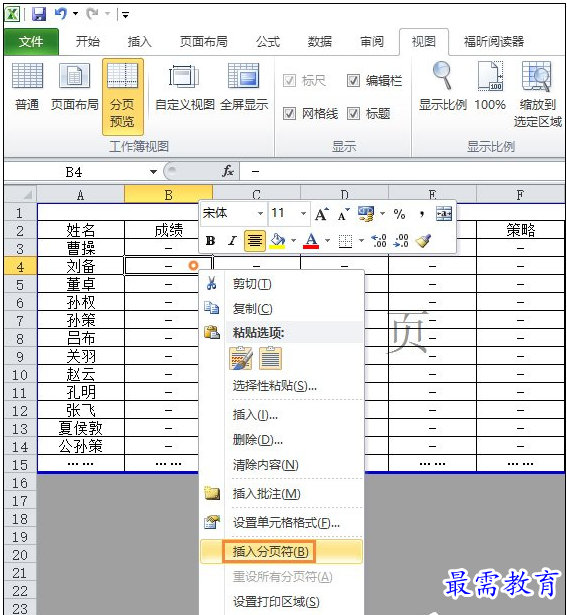Open the Customize Quick Access Toolbar dropdown

[x=125, y=15]
